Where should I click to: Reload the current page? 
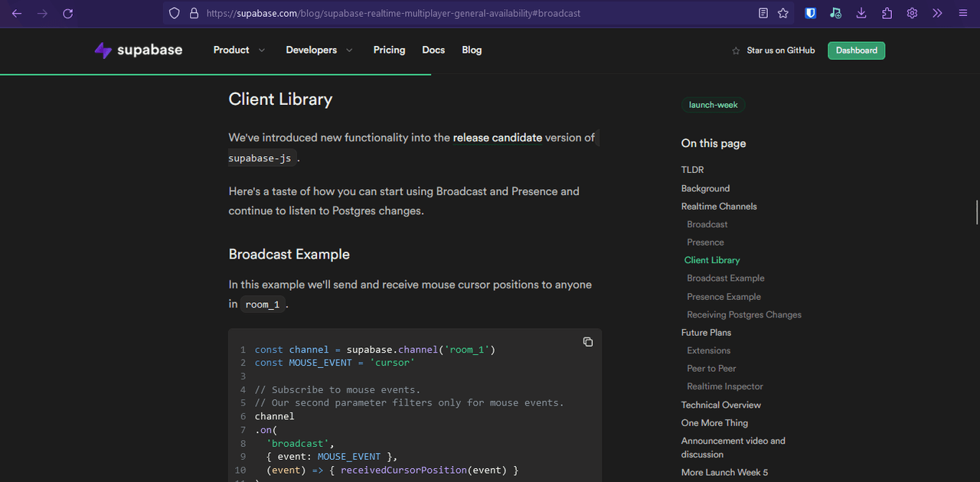point(67,13)
